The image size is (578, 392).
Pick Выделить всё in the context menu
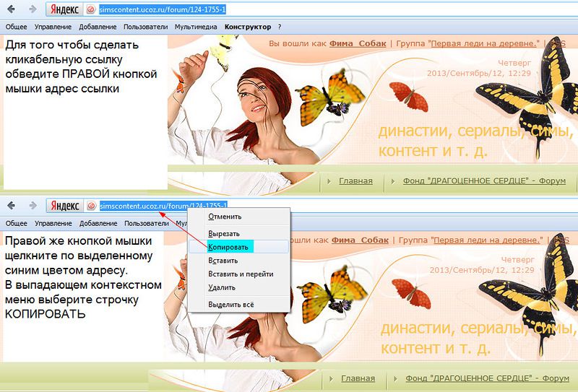(x=231, y=305)
